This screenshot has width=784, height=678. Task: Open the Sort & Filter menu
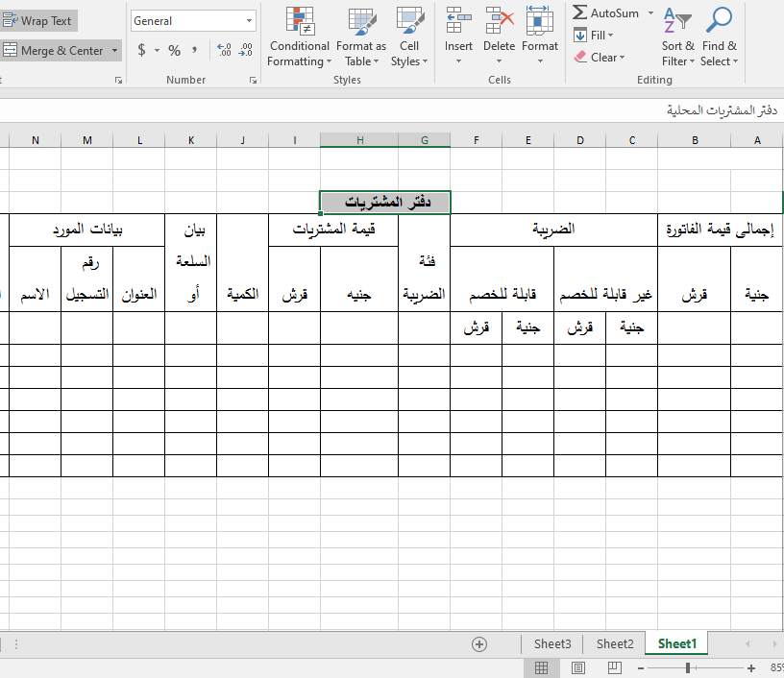677,38
